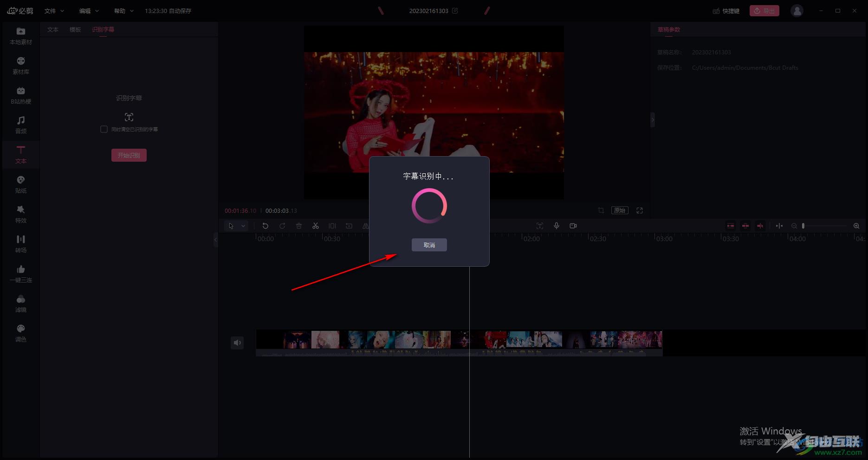Click crop icon under preview
Viewport: 868px width, 460px height.
(601, 210)
